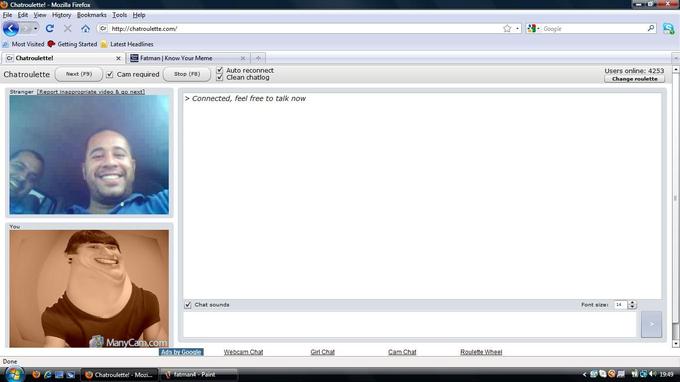This screenshot has width=680, height=382.
Task: Toggle the Auto reconnect checkbox
Action: [219, 70]
